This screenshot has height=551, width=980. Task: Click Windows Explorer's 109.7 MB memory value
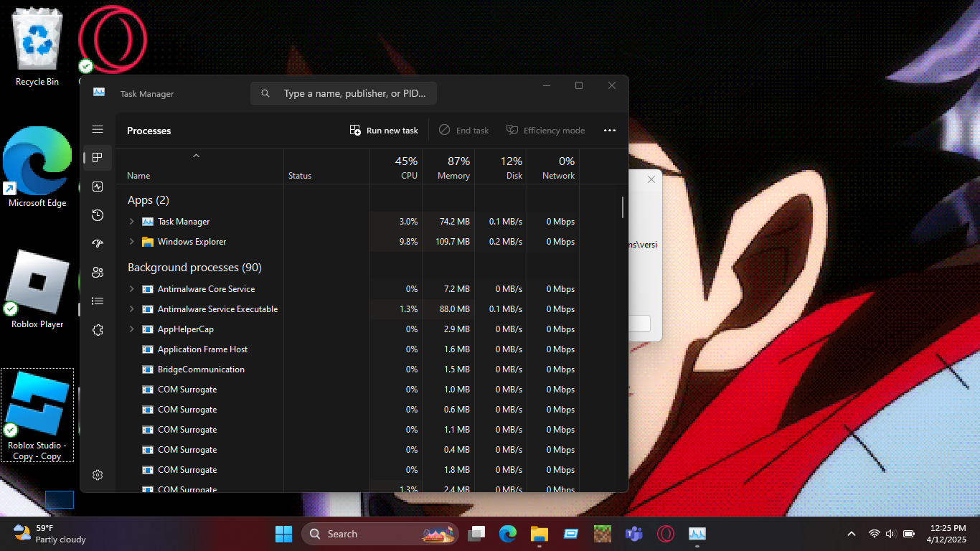pyautogui.click(x=453, y=242)
